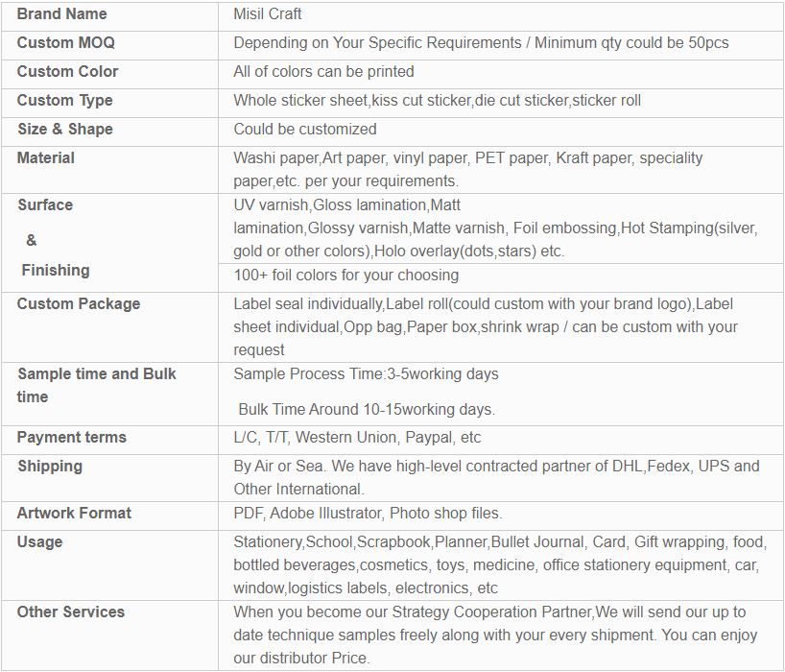Select the "Custom Type" label

point(64,101)
